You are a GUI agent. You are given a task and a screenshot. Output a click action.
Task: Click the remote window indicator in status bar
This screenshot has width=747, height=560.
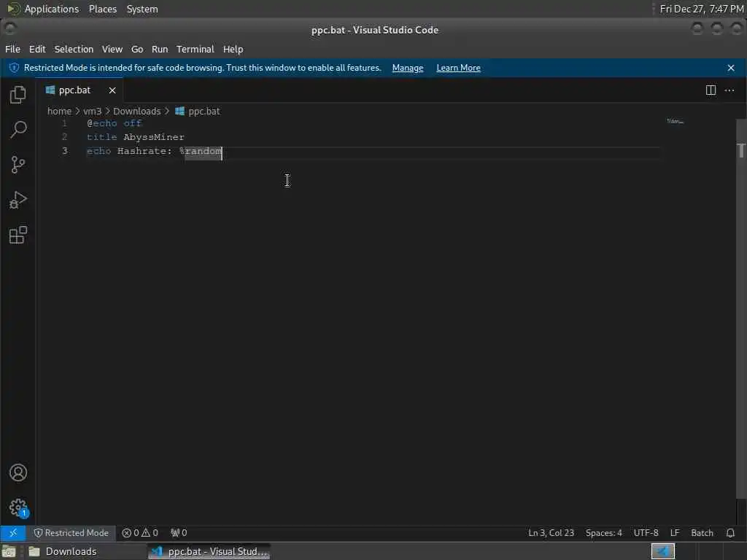[13, 533]
